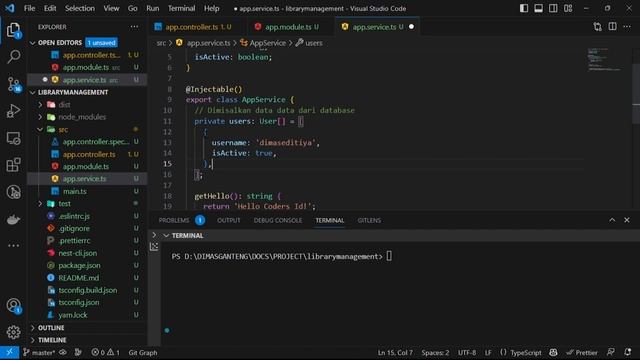
Task: Collapse the Open Editors section
Action: point(59,42)
